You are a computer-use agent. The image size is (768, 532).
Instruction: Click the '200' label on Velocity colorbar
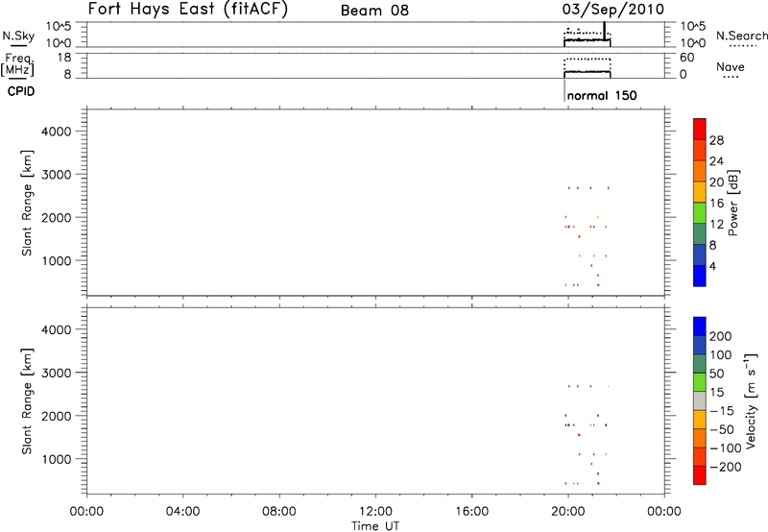pos(721,336)
